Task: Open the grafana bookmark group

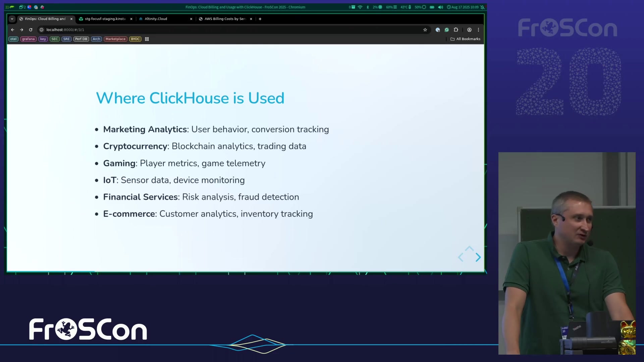Action: click(29, 39)
